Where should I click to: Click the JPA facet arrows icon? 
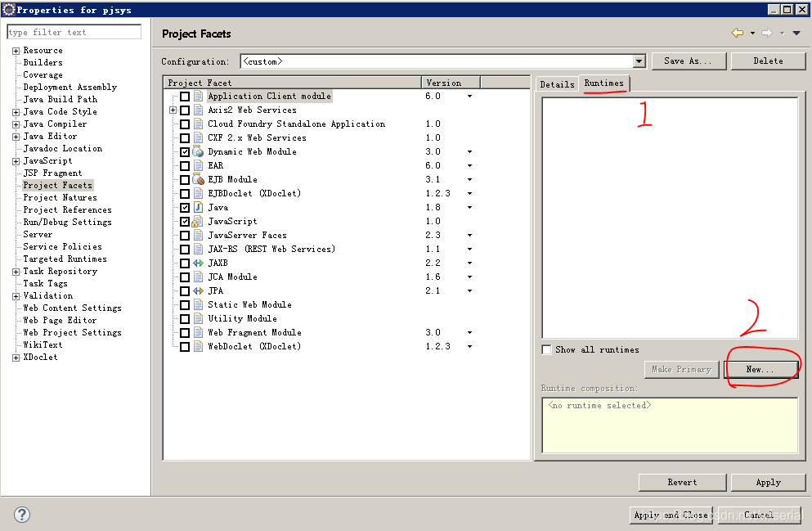(x=198, y=291)
